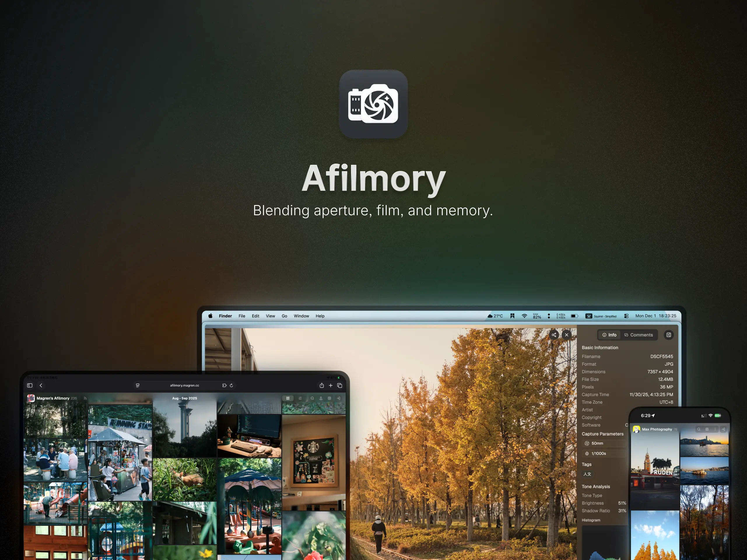
Task: Click the login arrow icon in gallery toolbar
Action: tap(339, 398)
